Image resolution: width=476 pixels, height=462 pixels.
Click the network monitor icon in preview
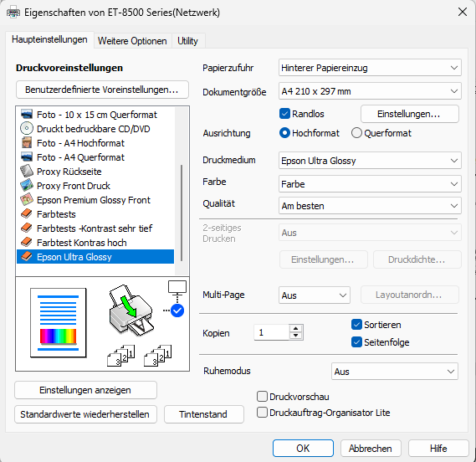[177, 288]
